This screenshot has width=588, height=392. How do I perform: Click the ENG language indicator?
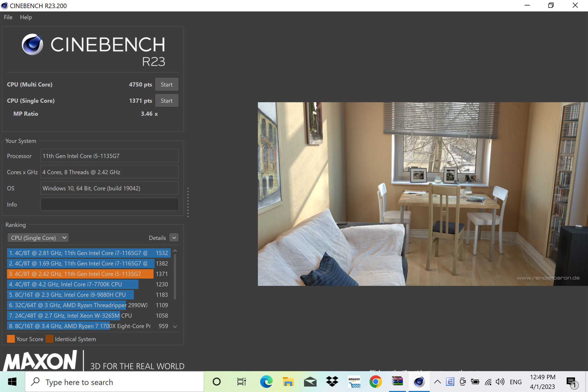click(516, 382)
